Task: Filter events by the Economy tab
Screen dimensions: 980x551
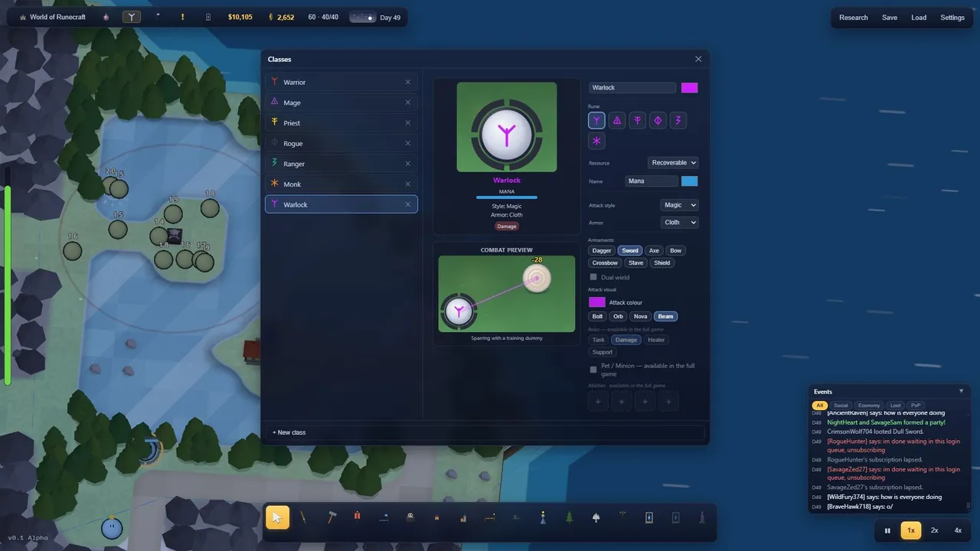Action: pyautogui.click(x=869, y=406)
